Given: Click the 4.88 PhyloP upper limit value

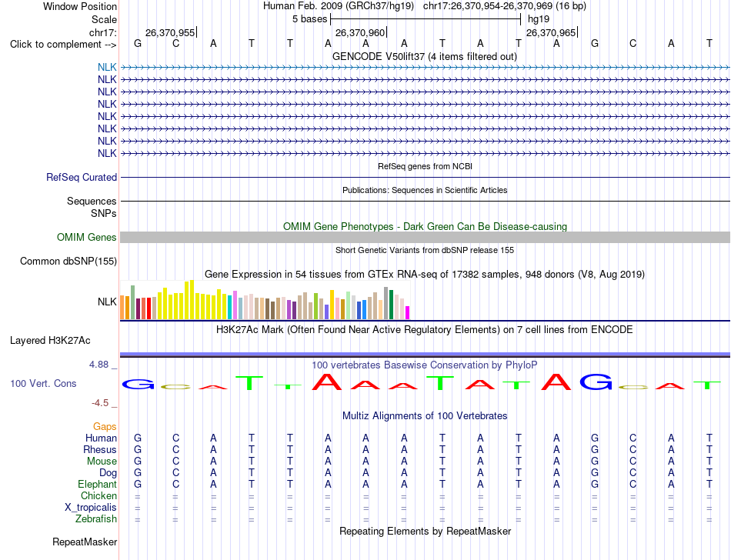Looking at the screenshot, I should (98, 365).
